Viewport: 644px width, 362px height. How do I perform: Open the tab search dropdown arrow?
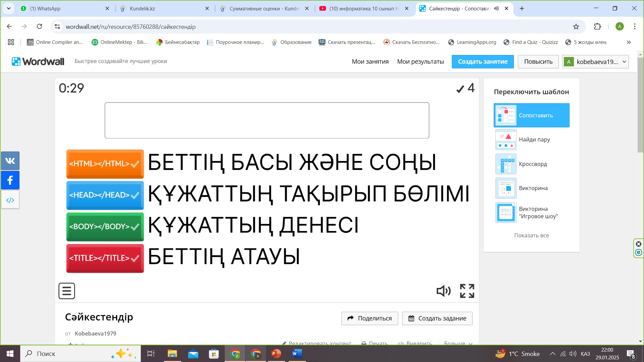pyautogui.click(x=8, y=8)
